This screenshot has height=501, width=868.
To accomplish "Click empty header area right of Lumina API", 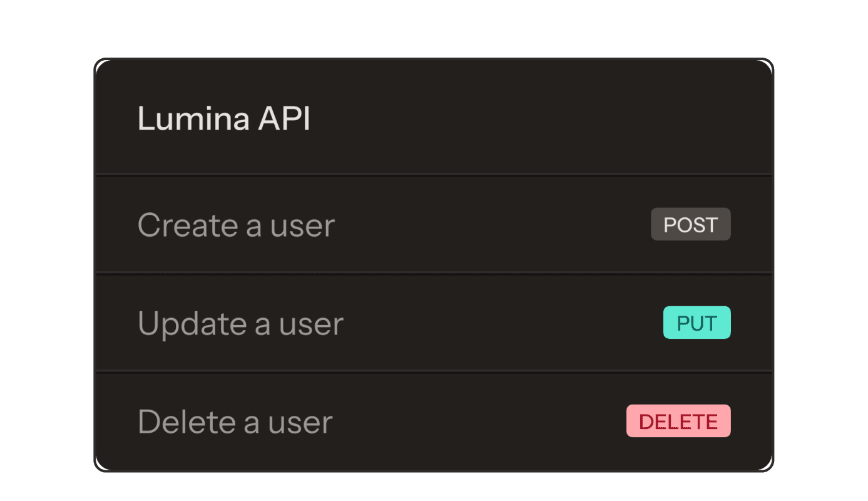I will click(532, 118).
